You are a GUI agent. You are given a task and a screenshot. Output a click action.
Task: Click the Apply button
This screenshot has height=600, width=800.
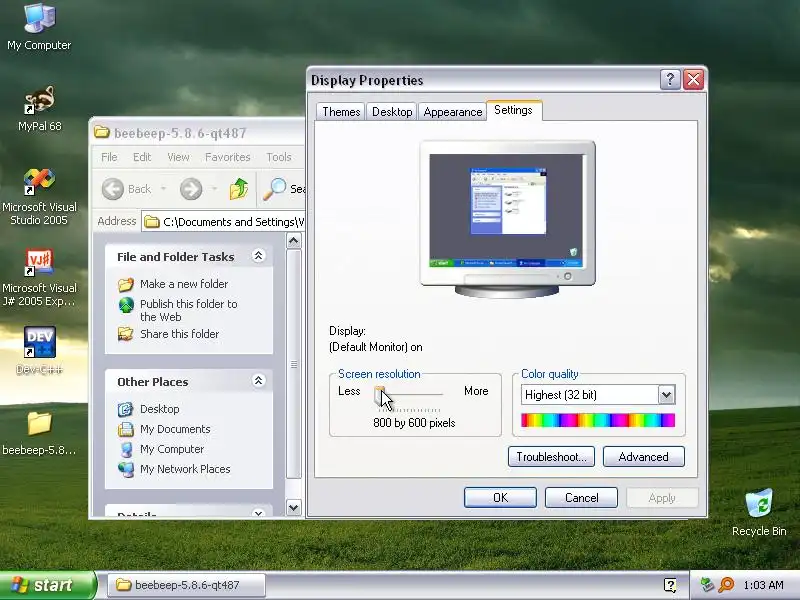(662, 497)
